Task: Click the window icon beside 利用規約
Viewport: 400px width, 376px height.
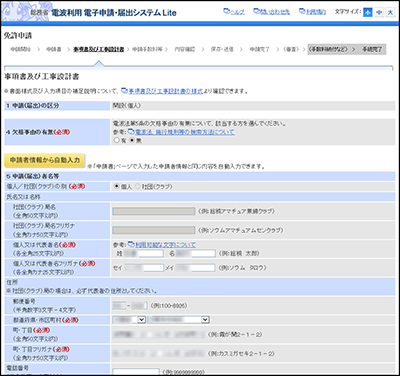Action: (302, 11)
